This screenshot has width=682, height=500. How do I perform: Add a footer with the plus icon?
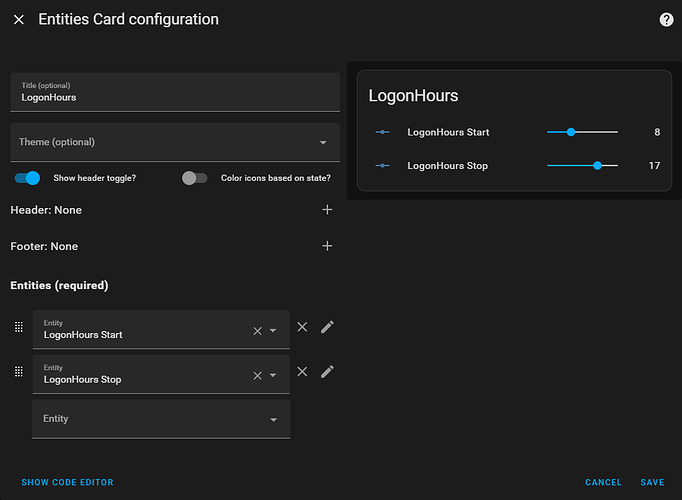point(327,246)
